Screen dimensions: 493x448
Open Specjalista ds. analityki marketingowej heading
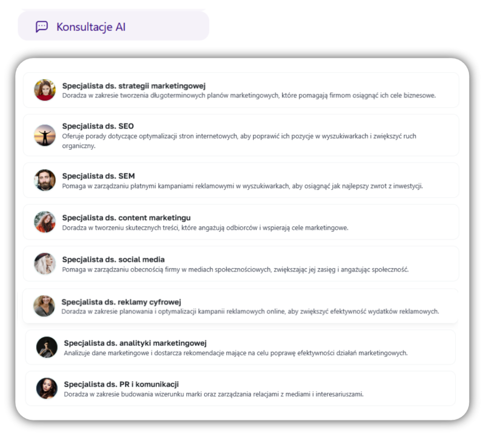pyautogui.click(x=135, y=343)
